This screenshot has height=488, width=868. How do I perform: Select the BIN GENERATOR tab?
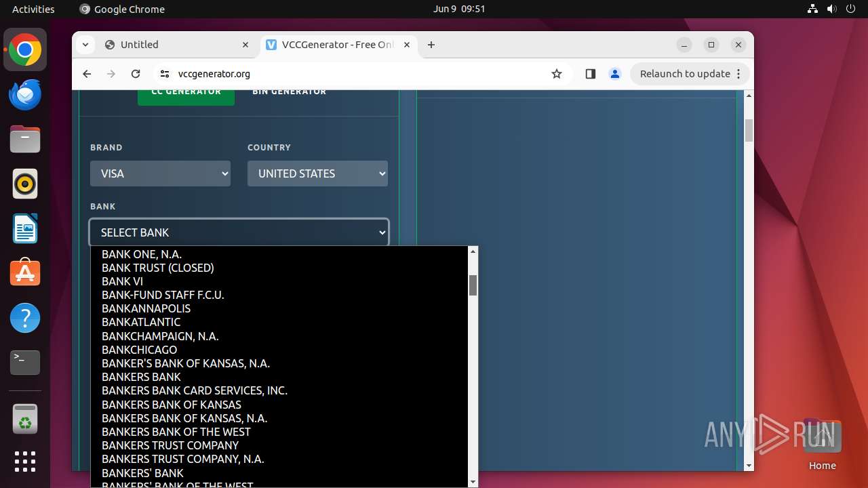click(290, 93)
